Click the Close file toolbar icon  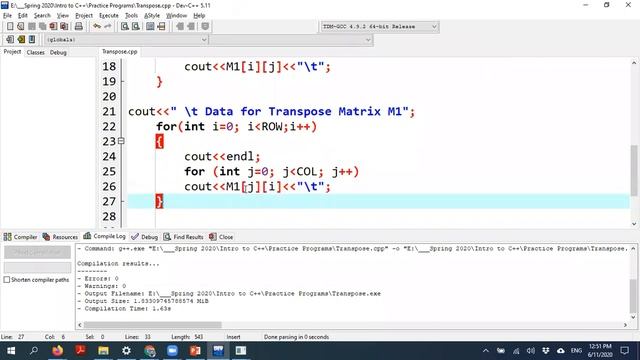53,27
